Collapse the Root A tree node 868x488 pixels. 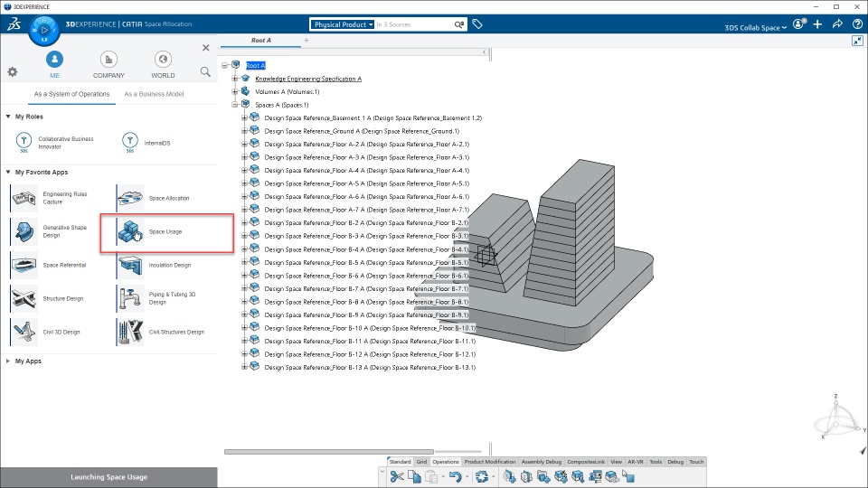(x=225, y=65)
